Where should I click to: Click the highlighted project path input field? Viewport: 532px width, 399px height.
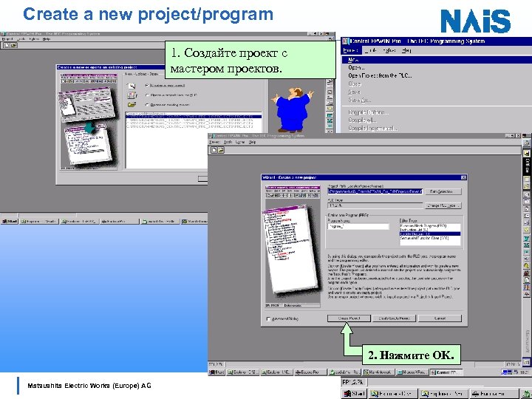pyautogui.click(x=375, y=191)
